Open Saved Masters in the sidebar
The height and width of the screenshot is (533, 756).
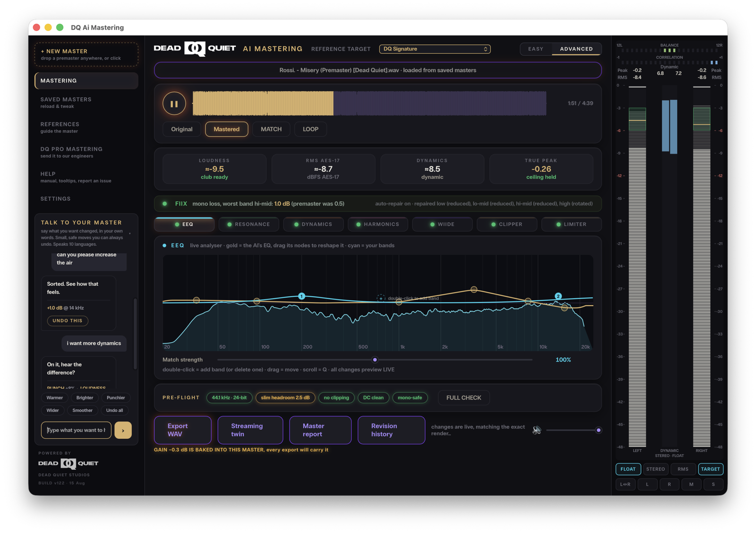click(x=86, y=103)
